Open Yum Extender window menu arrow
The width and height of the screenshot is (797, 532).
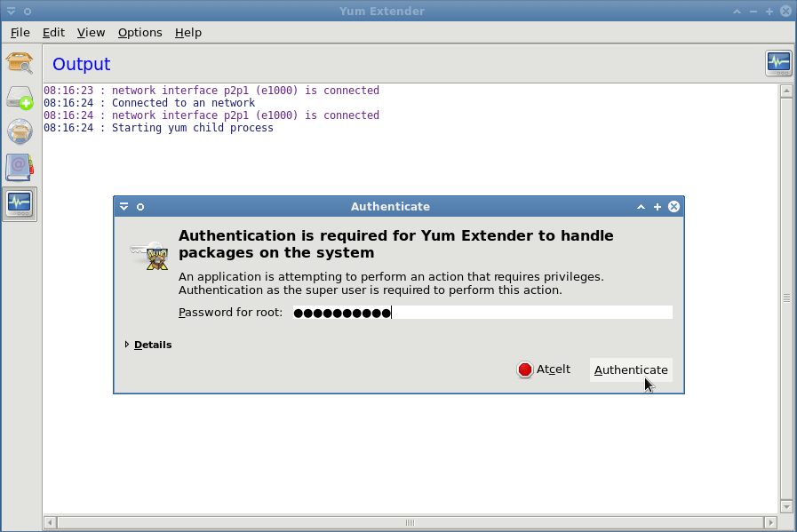click(12, 12)
